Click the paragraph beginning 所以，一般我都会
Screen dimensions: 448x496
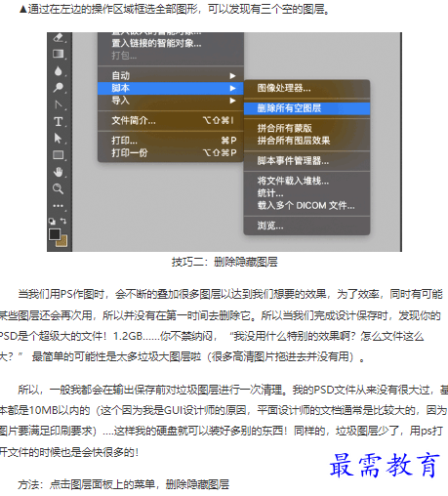point(224,421)
